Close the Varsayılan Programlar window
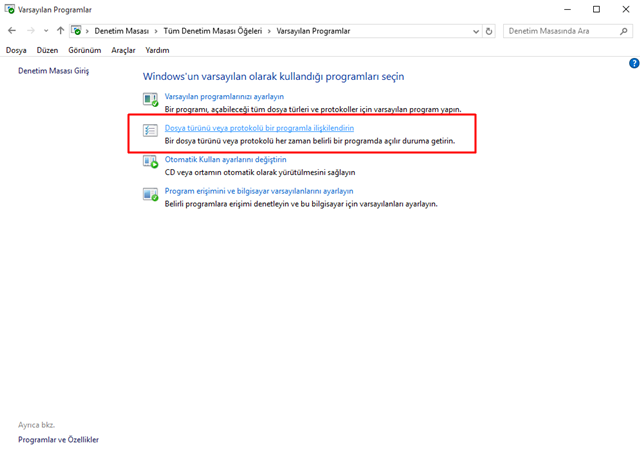This screenshot has height=455, width=640. click(626, 9)
